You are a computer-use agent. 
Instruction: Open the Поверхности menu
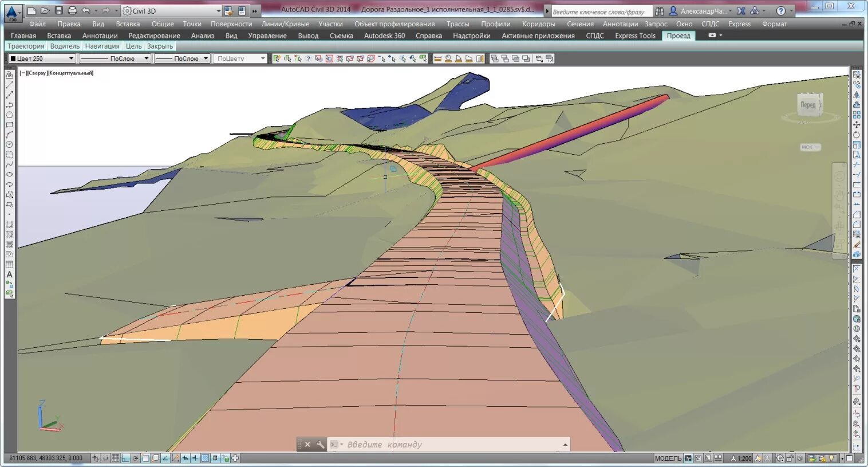231,24
